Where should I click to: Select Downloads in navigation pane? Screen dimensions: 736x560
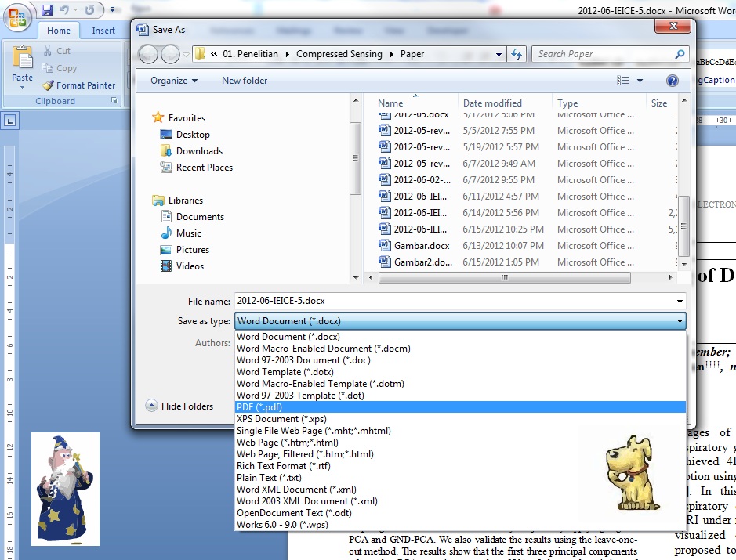(x=191, y=151)
